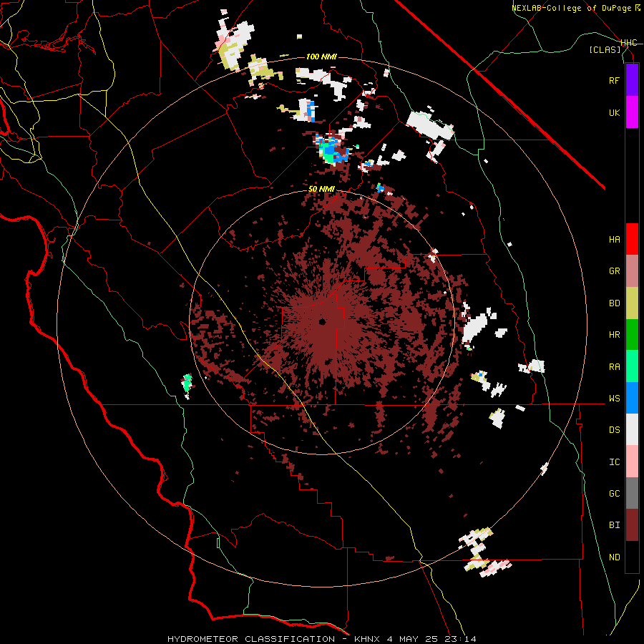Image resolution: width=644 pixels, height=644 pixels.
Task: Click the 50 NMI range ring label
Action: pos(321,190)
